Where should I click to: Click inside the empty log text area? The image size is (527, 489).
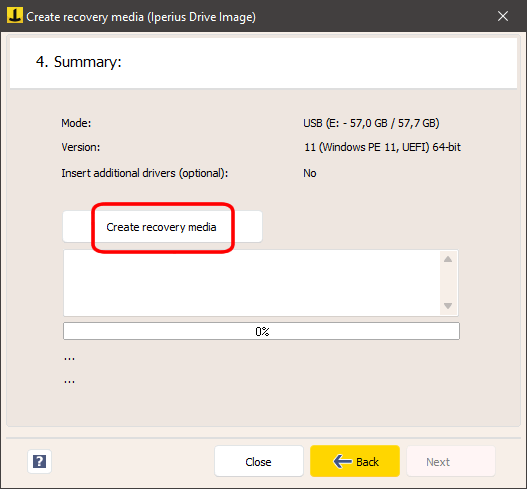252,283
